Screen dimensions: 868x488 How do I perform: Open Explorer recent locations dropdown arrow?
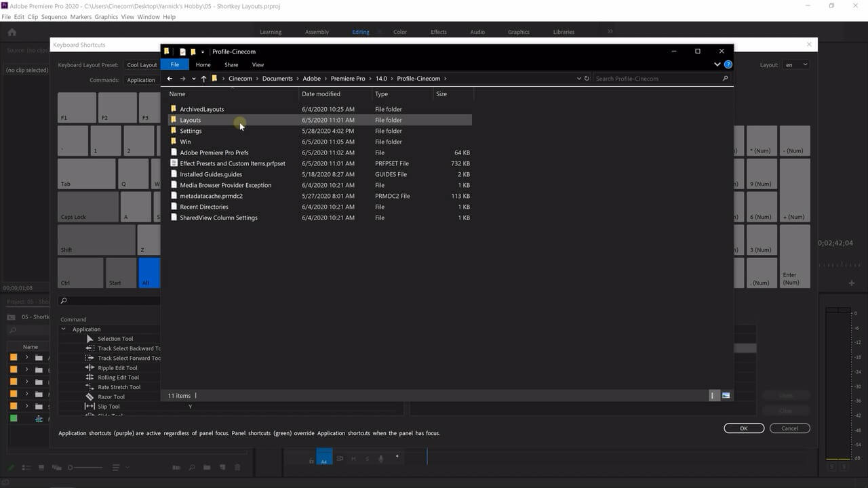tap(193, 79)
